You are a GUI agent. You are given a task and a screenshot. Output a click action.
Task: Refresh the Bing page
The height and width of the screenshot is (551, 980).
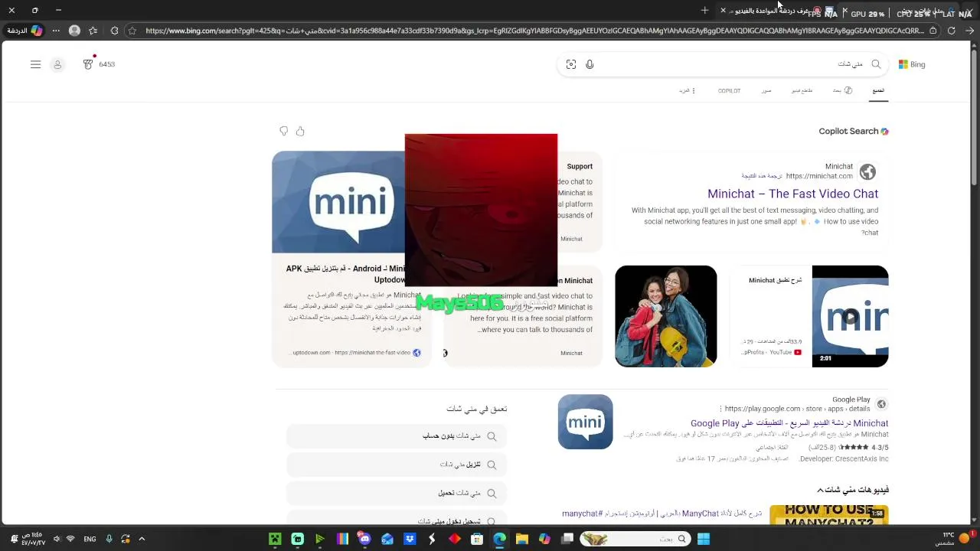pos(951,31)
